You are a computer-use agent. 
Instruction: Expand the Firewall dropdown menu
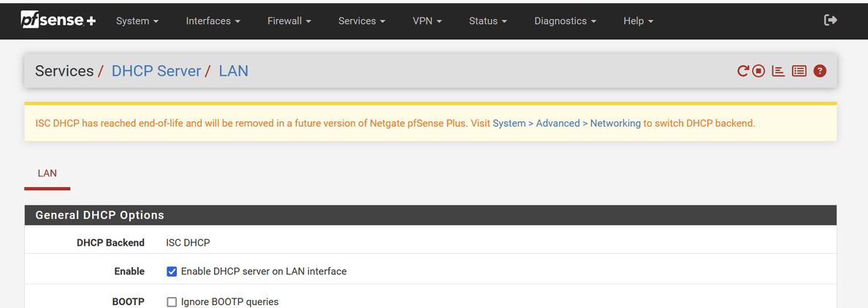click(289, 21)
